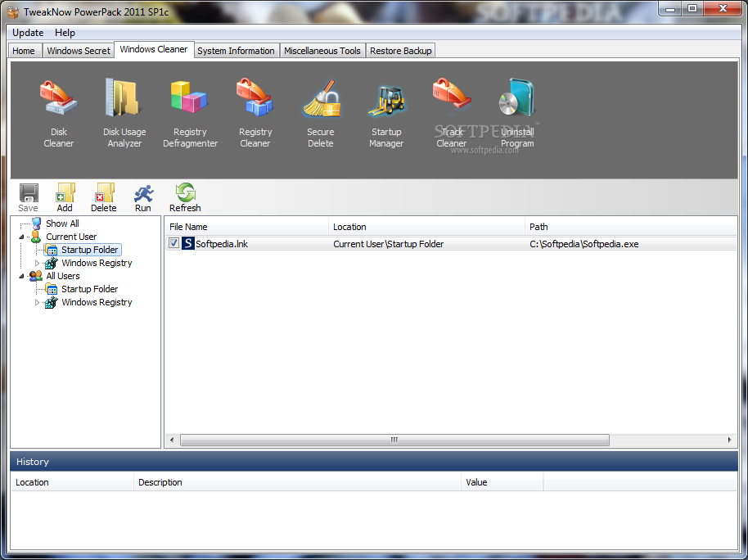Screen dimensions: 748x560
Task: Switch to System Information tab
Action: 236,51
